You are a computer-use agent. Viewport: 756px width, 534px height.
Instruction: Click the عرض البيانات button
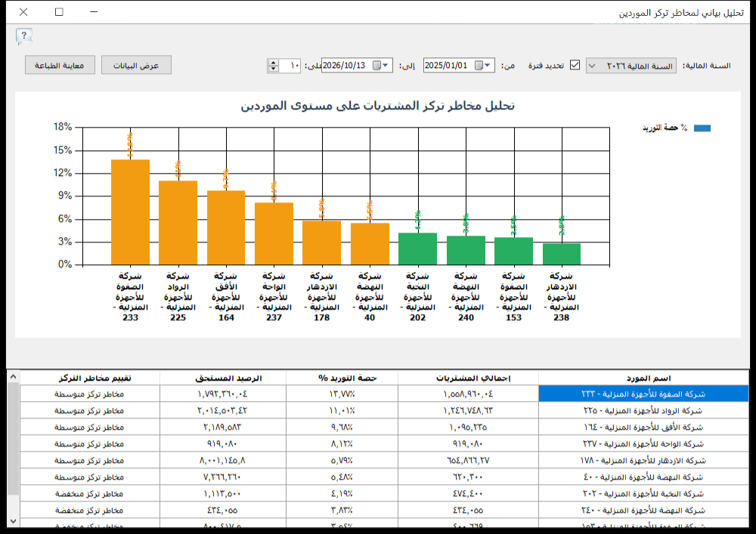coord(136,66)
